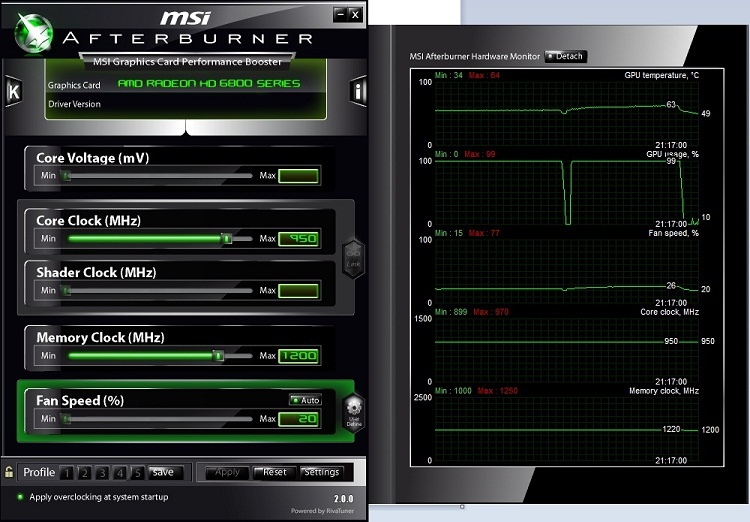Minimize the Afterburner window

coord(340,14)
